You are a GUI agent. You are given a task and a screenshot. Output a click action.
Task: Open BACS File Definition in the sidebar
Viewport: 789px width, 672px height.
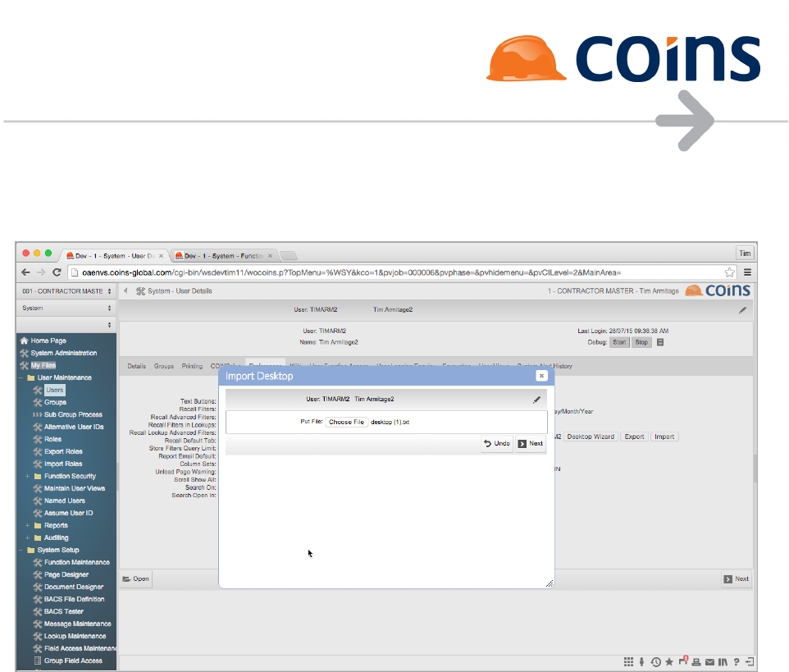pyautogui.click(x=75, y=600)
